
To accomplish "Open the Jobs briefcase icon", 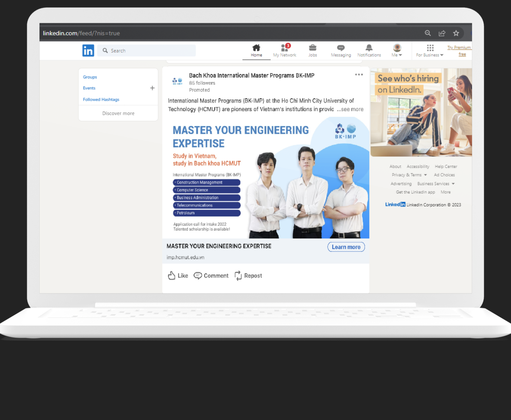I will click(x=313, y=50).
